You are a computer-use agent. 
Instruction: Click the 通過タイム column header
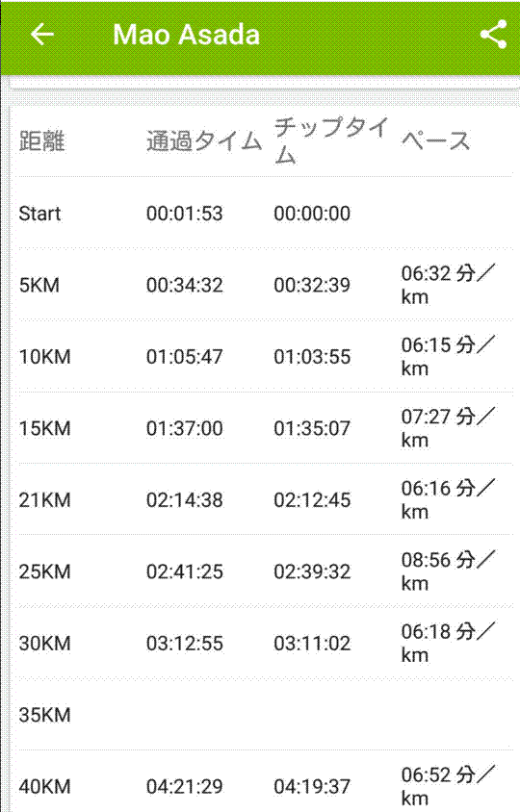(204, 140)
